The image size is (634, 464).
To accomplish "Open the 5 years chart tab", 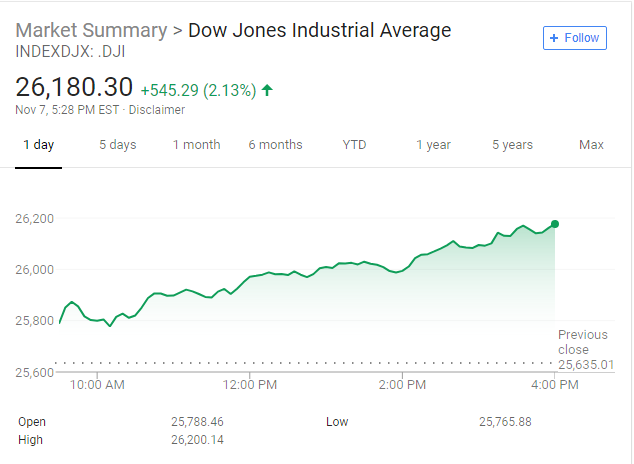I will 512,145.
